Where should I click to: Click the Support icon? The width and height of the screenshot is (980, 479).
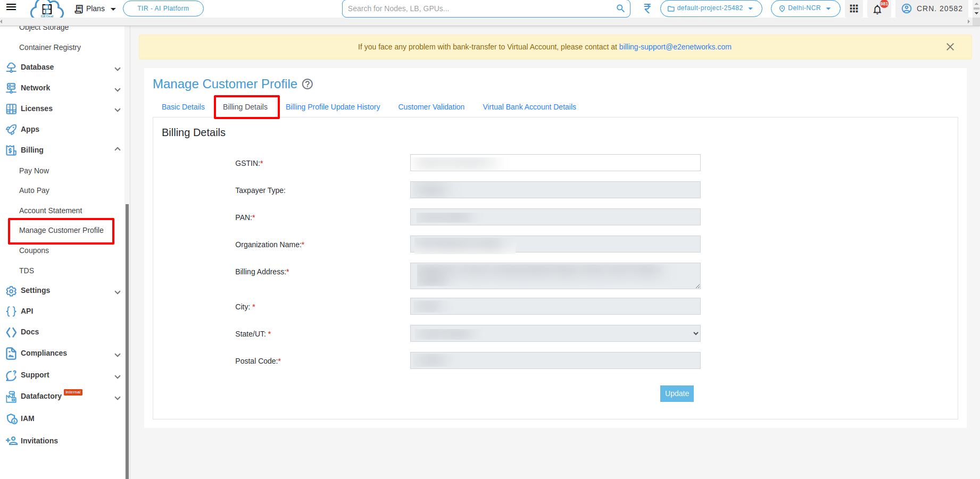pyautogui.click(x=11, y=375)
